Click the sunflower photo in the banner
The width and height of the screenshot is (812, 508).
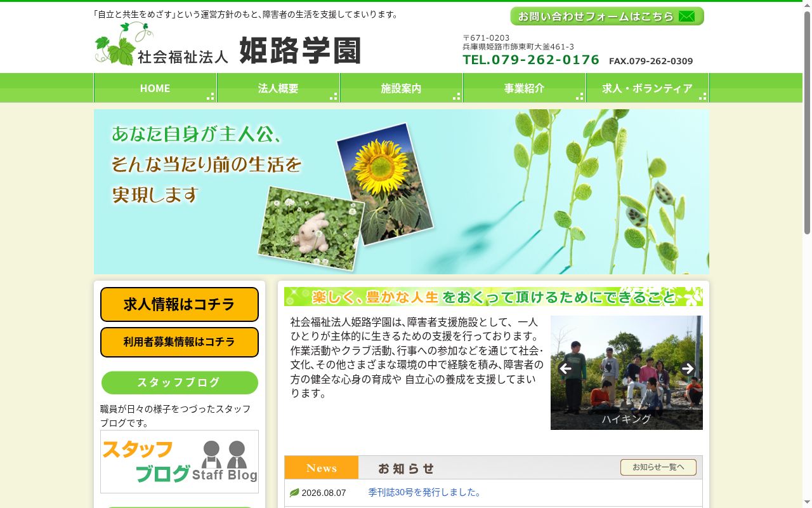point(385,184)
